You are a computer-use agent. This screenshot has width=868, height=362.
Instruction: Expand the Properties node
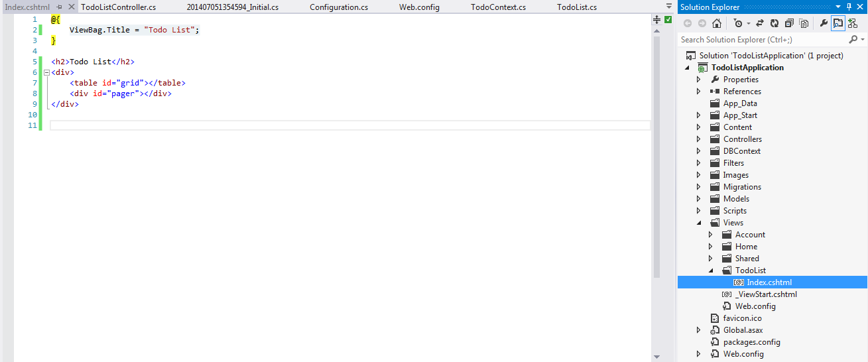698,80
